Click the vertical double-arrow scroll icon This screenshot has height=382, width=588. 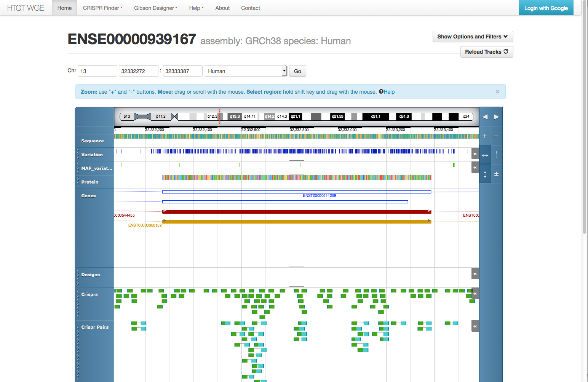[x=485, y=174]
